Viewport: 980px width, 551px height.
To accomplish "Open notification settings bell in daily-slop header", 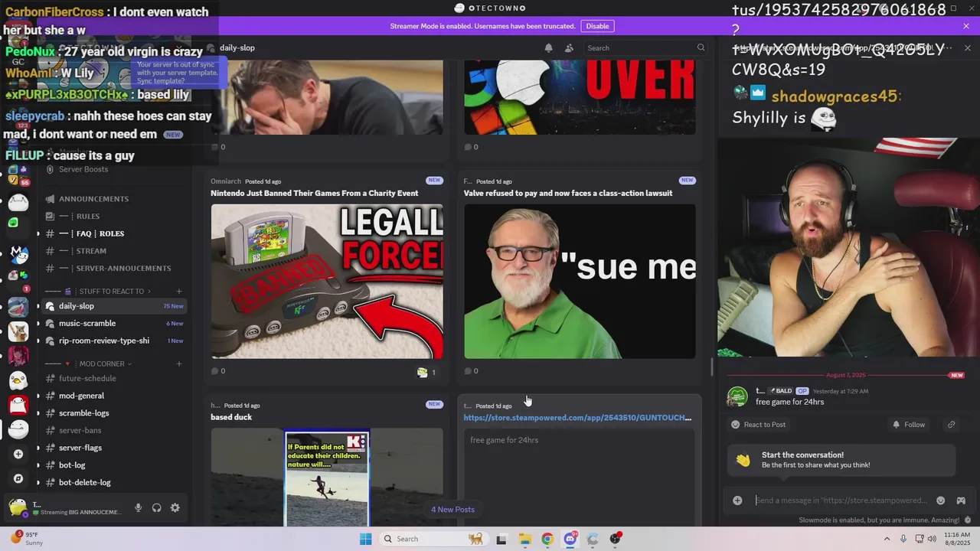I will pyautogui.click(x=548, y=47).
